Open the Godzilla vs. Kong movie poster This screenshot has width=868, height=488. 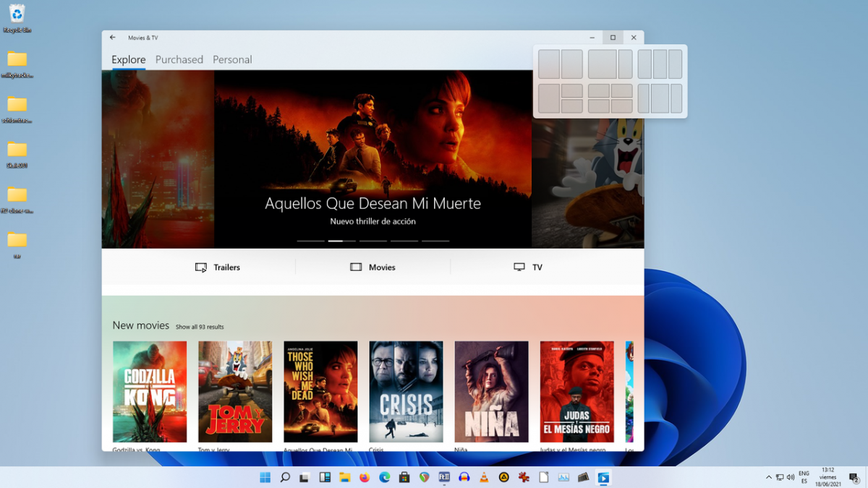click(x=150, y=391)
